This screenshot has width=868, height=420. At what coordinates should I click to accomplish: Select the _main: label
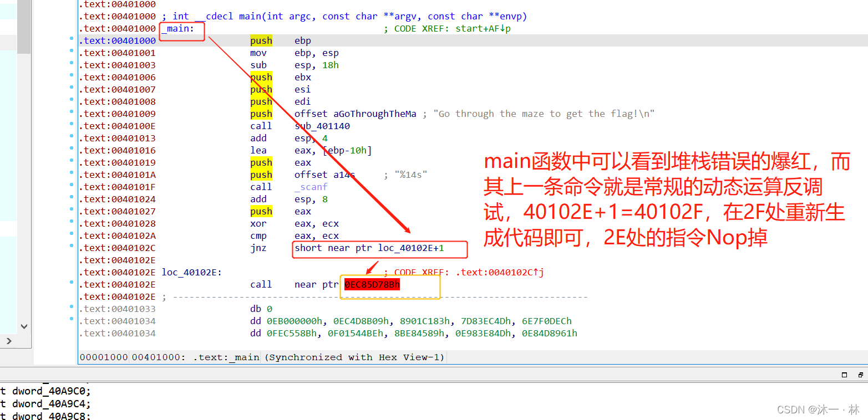tap(178, 28)
